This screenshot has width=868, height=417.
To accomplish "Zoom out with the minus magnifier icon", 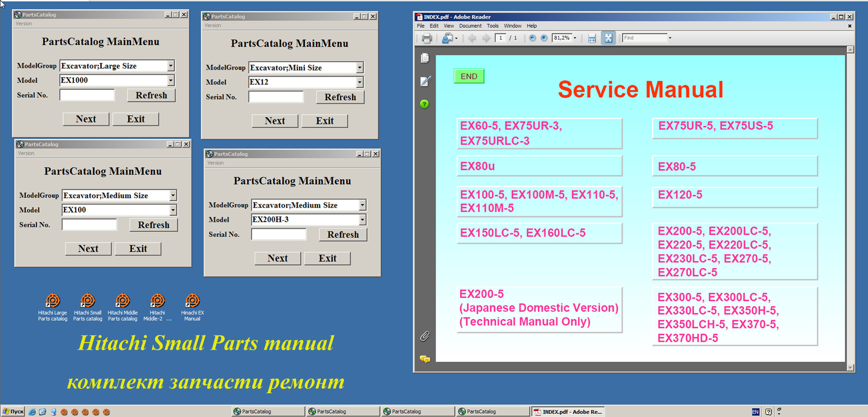I will coord(532,38).
